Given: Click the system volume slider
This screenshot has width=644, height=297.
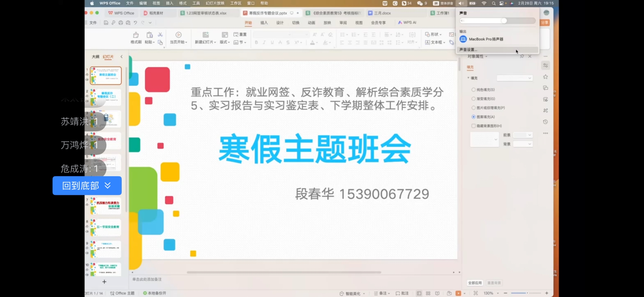Looking at the screenshot, I should point(498,21).
